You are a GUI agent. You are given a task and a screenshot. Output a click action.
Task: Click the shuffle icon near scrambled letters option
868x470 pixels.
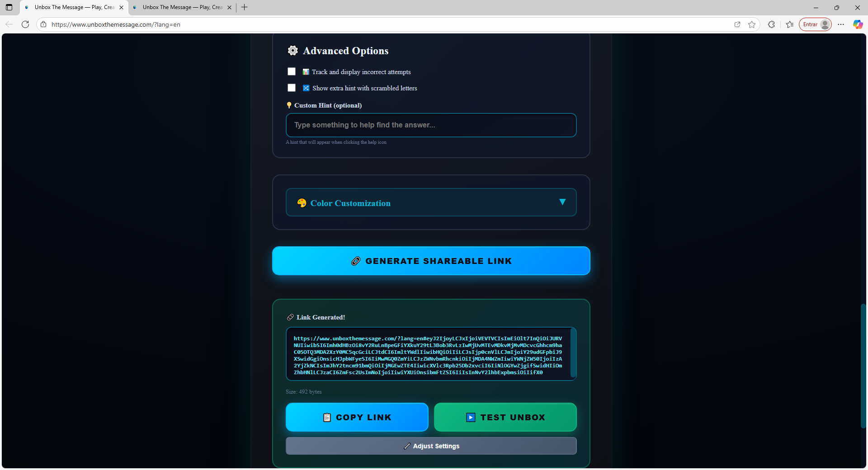pos(306,88)
